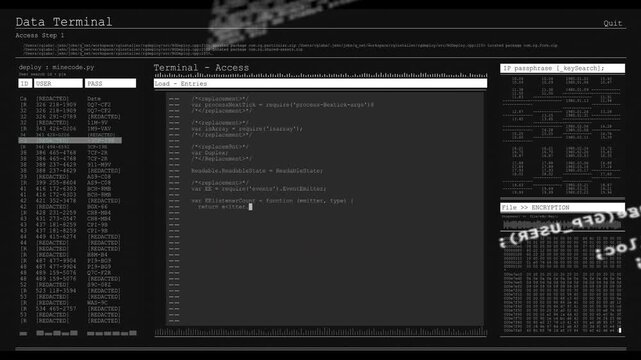Select user entry 431 273-0547
This screenshot has height=360, width=641.
(x=56, y=219)
